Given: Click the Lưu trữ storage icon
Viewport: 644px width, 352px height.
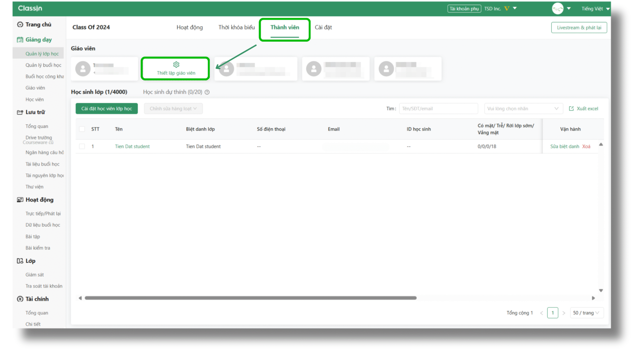Looking at the screenshot, I should [20, 112].
